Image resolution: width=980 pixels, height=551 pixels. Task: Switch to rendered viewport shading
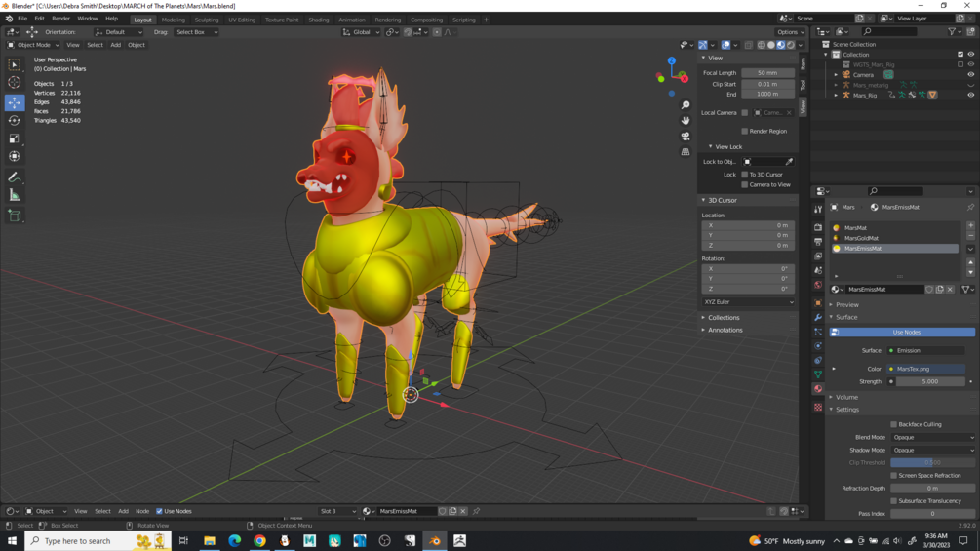point(791,45)
